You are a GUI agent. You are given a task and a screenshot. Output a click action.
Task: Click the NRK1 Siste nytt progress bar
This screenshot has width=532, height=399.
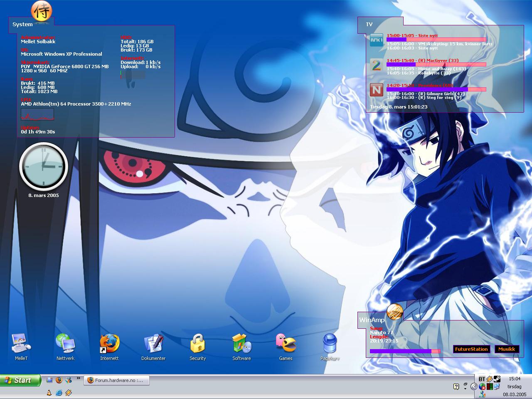click(x=436, y=39)
